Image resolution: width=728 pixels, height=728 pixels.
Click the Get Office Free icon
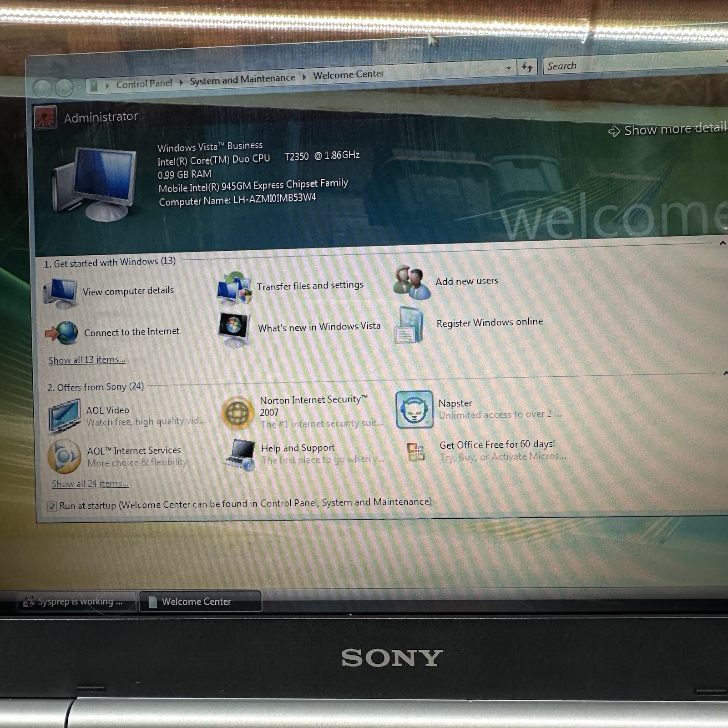coord(416,451)
